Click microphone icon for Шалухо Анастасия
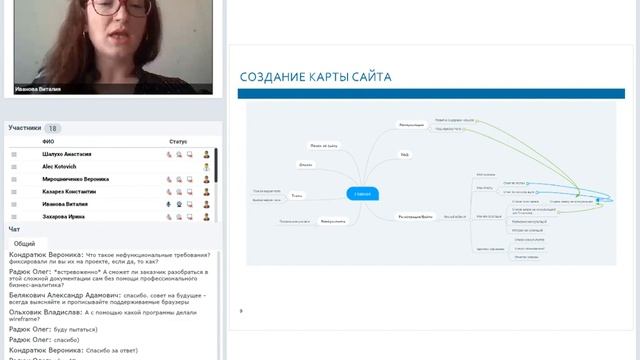Viewport: 640px width, 360px height. 169,154
